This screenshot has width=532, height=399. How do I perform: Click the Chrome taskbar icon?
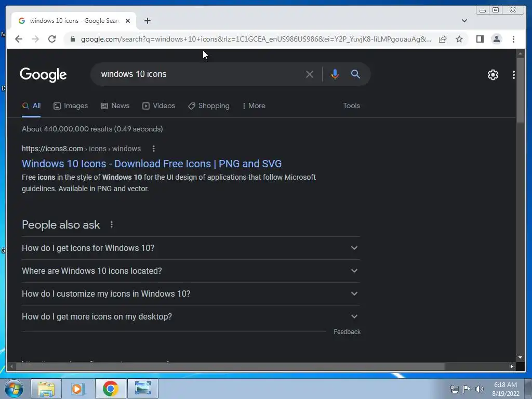click(110, 389)
